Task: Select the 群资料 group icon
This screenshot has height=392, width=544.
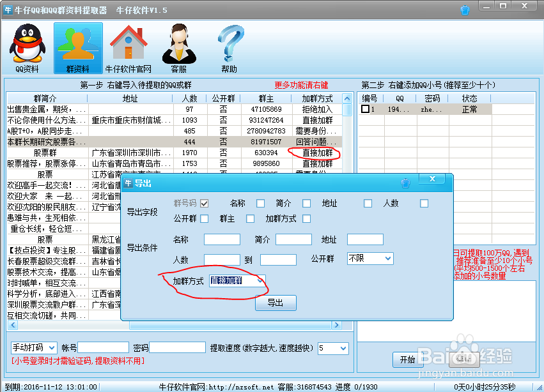Action: tap(78, 48)
